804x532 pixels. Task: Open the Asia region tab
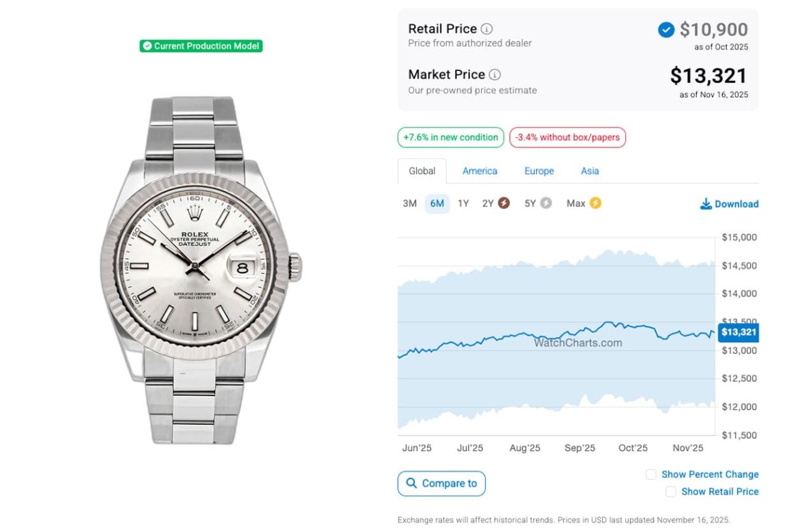coord(590,171)
